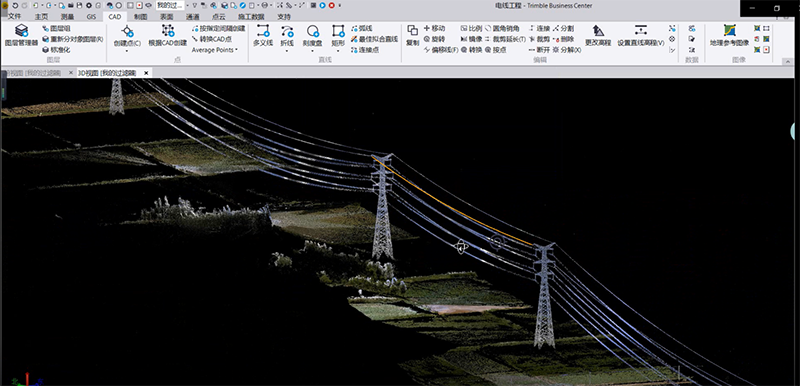Toggle the eye visibility icon in quick toolbar
800x386 pixels.
[148, 6]
